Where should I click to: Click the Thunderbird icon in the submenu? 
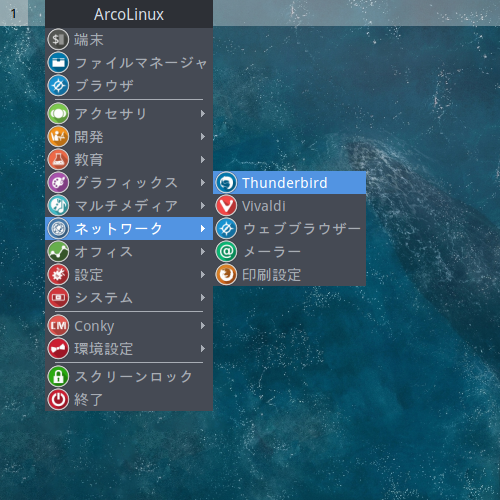pos(226,183)
